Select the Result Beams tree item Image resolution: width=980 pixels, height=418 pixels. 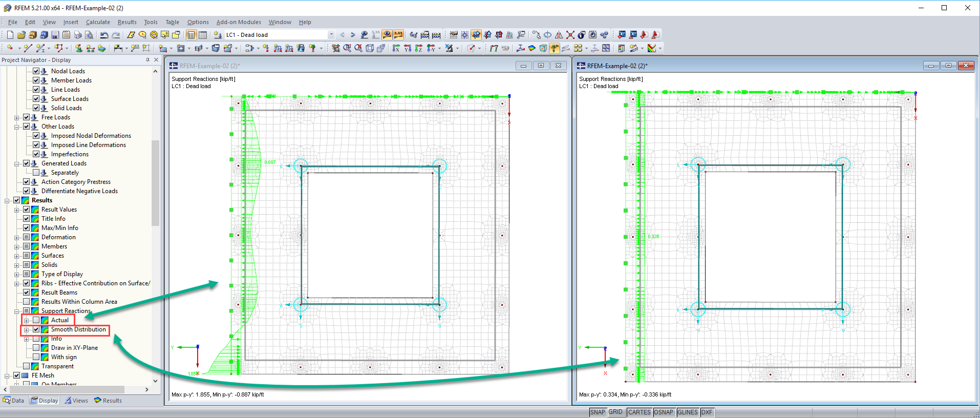tap(59, 292)
